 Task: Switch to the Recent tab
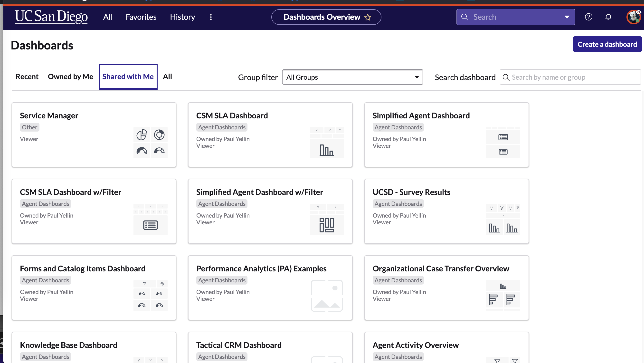pyautogui.click(x=27, y=76)
